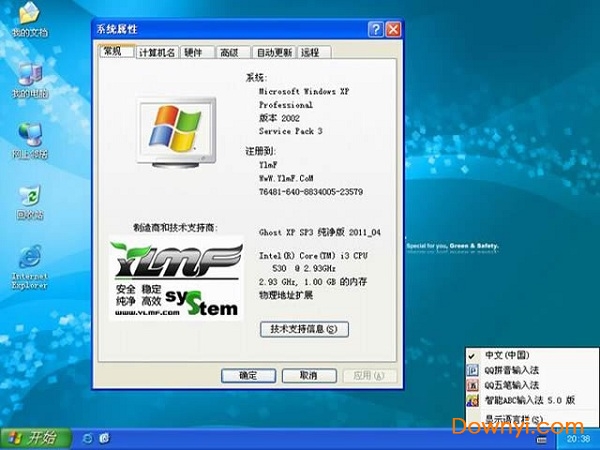
Task: Click the taskbar clock showing 20:38
Action: tap(579, 439)
